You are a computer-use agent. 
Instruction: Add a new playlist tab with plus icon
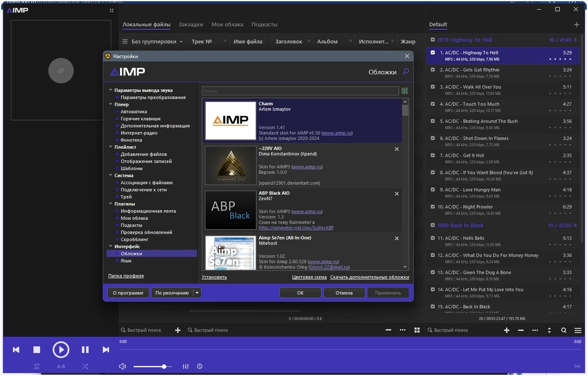(x=577, y=24)
